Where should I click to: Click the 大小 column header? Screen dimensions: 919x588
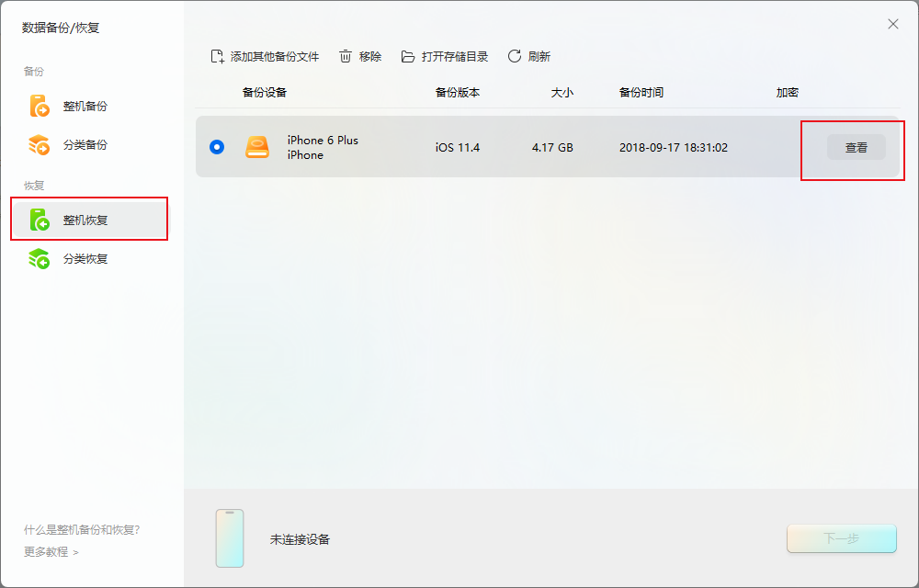(562, 93)
